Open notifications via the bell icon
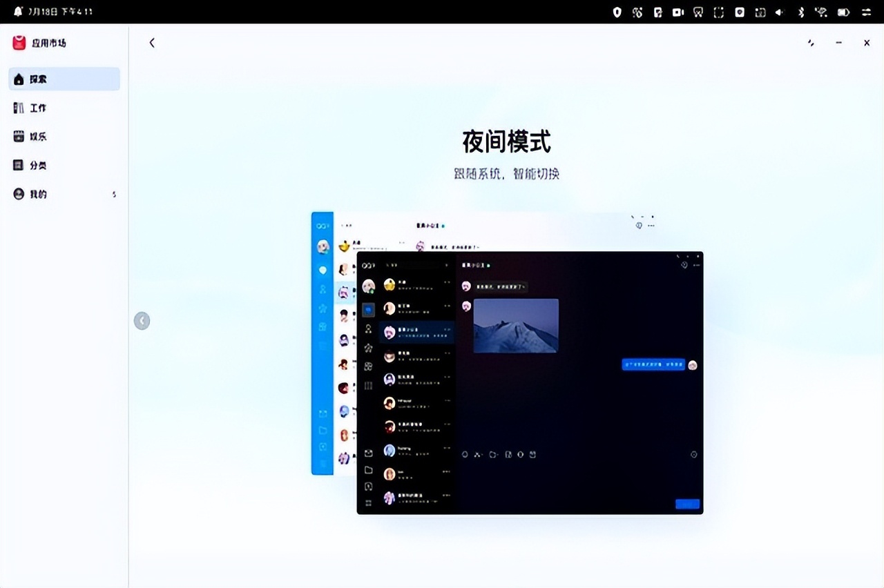 point(18,12)
